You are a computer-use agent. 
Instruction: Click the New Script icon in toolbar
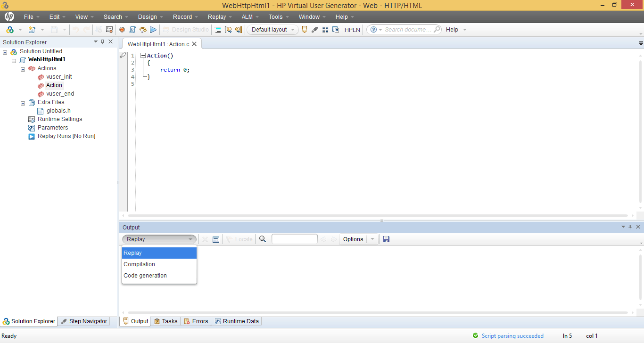point(32,30)
